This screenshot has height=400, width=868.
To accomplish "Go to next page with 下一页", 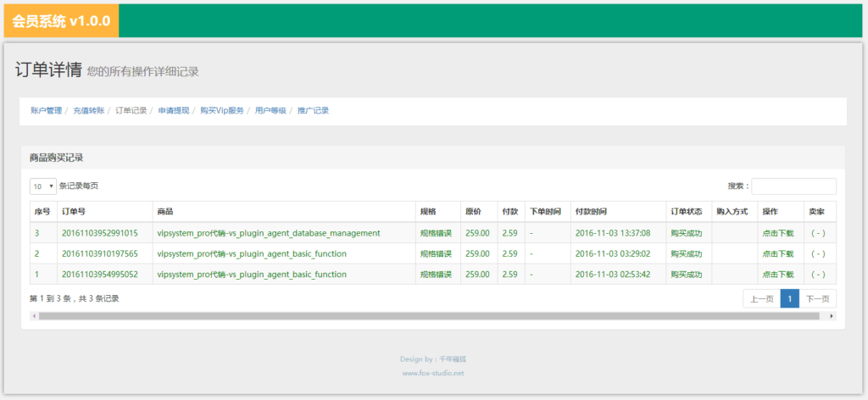I will click(818, 299).
